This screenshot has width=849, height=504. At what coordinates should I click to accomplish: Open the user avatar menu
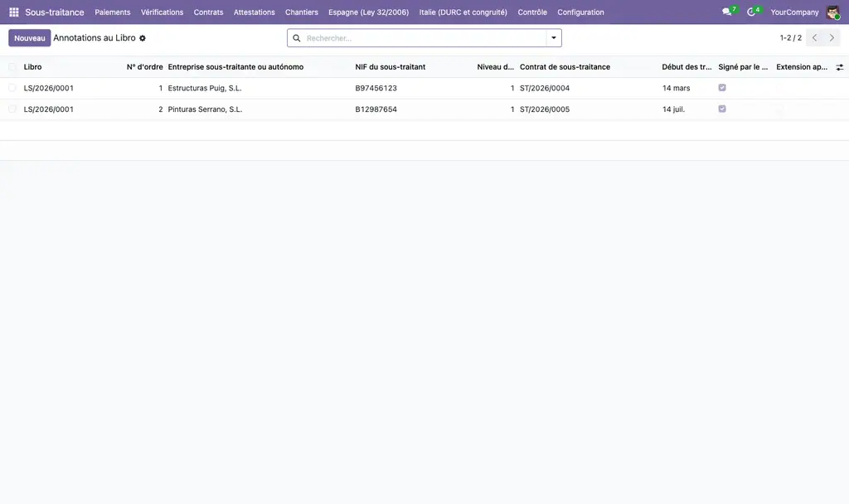coord(832,12)
